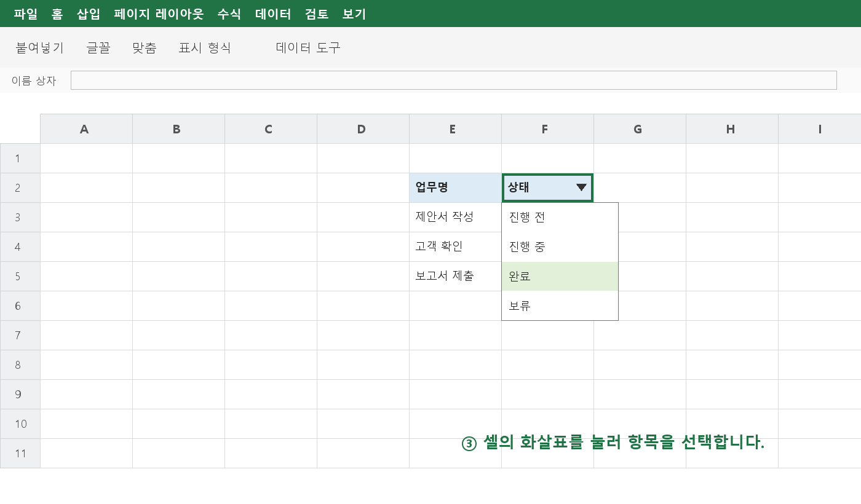This screenshot has width=861, height=504.
Task: Select the 페이지 레이아웃 tab
Action: click(x=159, y=14)
